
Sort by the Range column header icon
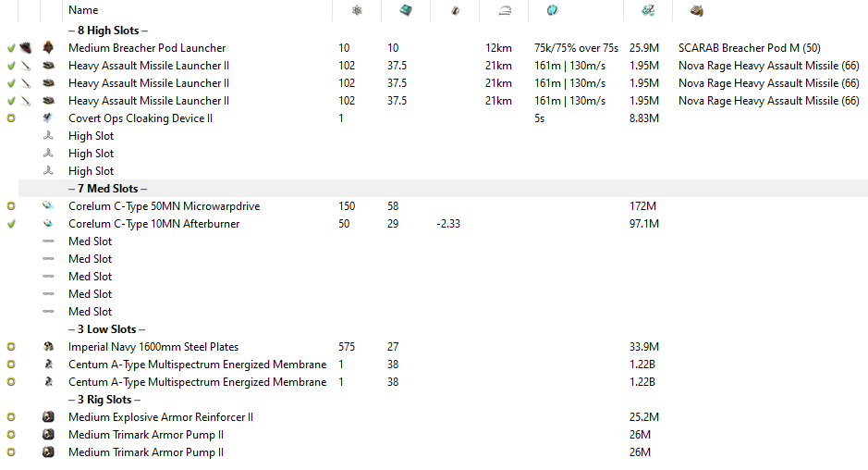click(505, 10)
